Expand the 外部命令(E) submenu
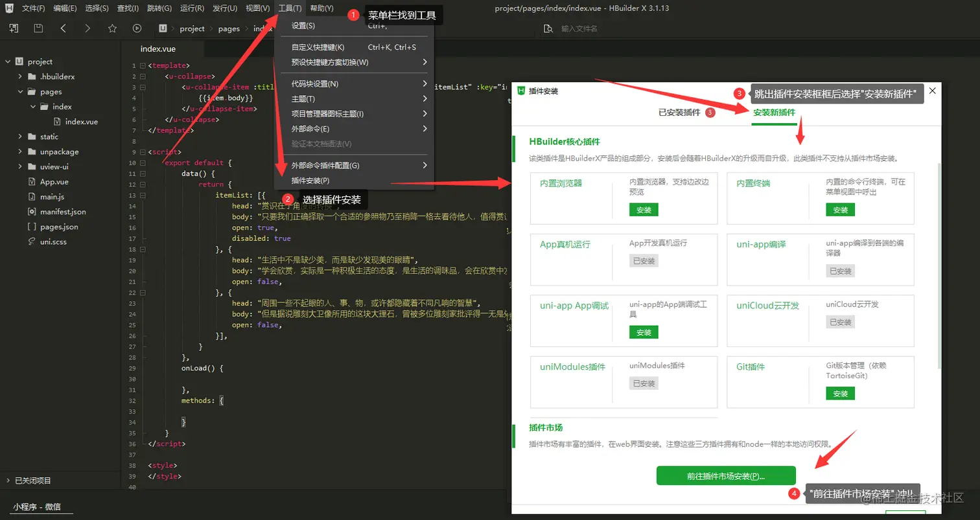This screenshot has height=520, width=980. 354,129
